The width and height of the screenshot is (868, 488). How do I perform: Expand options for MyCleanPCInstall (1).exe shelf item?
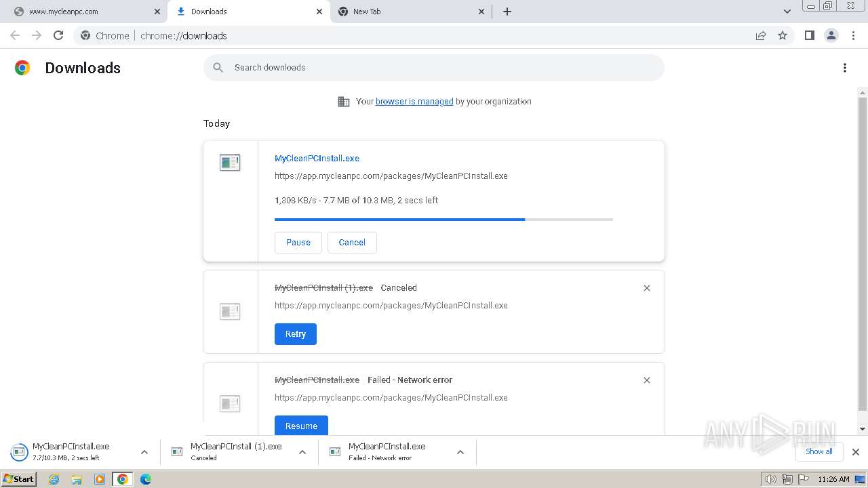302,452
